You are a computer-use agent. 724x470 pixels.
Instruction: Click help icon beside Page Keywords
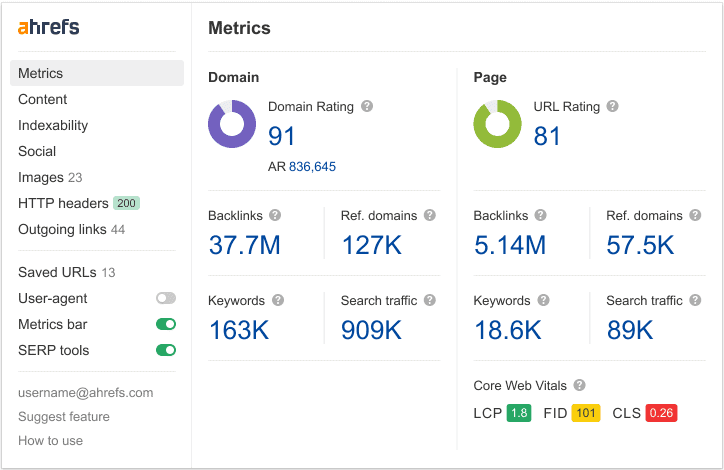click(543, 300)
